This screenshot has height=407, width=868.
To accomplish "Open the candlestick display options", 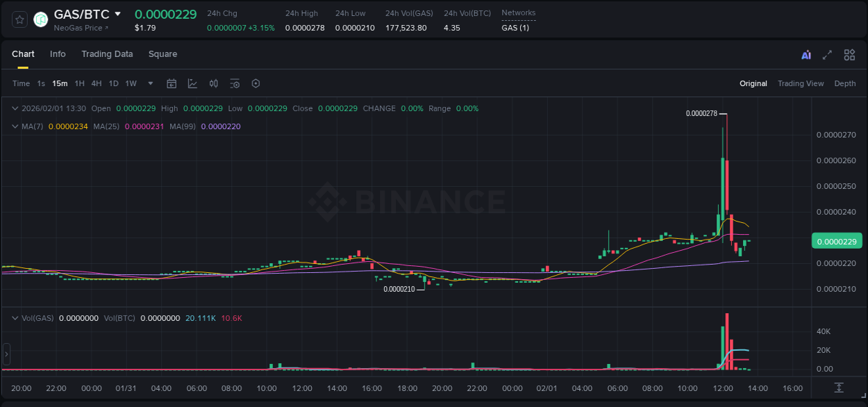I will [x=213, y=83].
